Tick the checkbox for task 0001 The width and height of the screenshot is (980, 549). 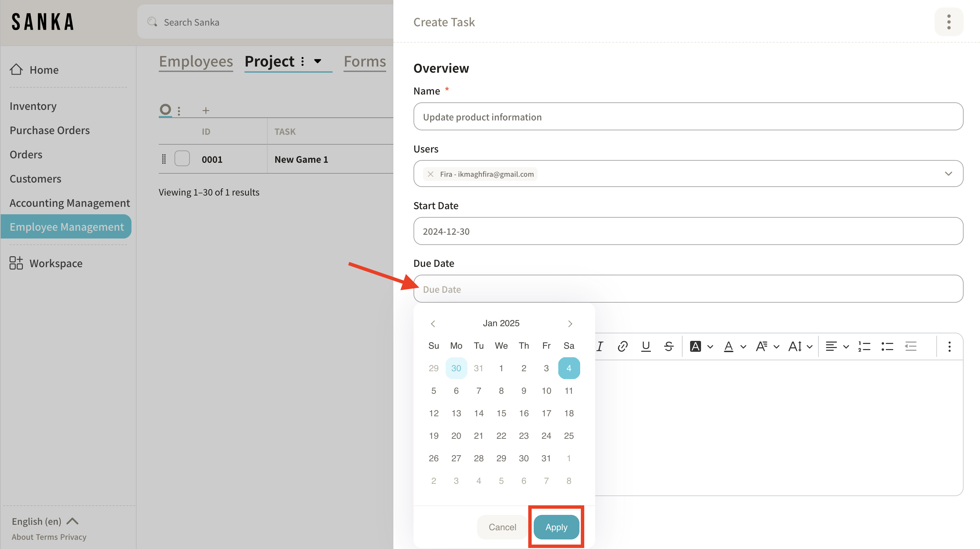[x=182, y=159]
